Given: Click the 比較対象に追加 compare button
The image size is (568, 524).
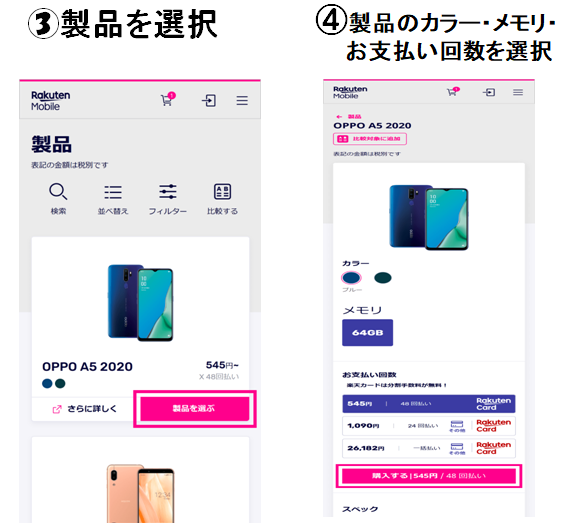Looking at the screenshot, I should click(370, 139).
